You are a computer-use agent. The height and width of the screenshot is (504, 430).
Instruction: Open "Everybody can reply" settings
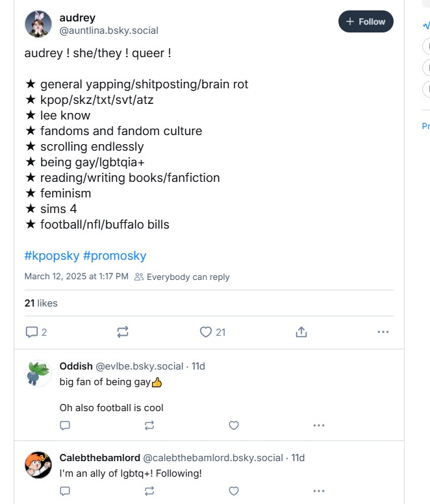point(182,277)
